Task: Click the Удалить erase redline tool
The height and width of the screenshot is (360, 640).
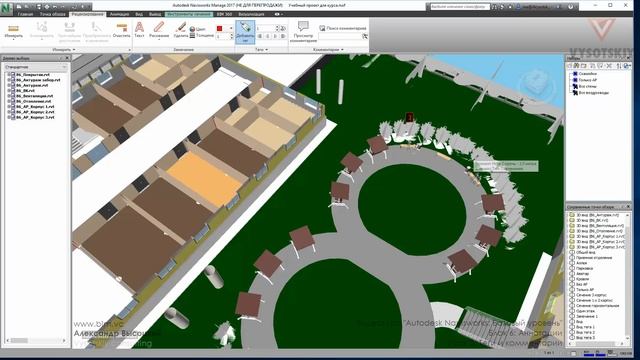Action: click(x=180, y=30)
